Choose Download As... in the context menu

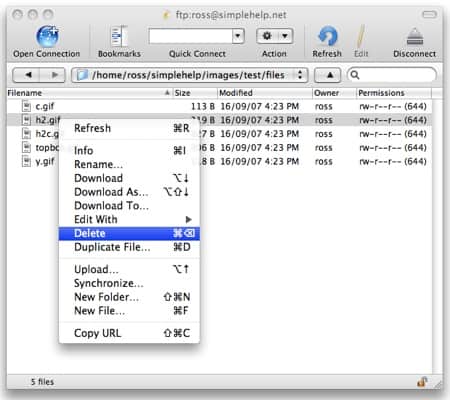pos(129,192)
